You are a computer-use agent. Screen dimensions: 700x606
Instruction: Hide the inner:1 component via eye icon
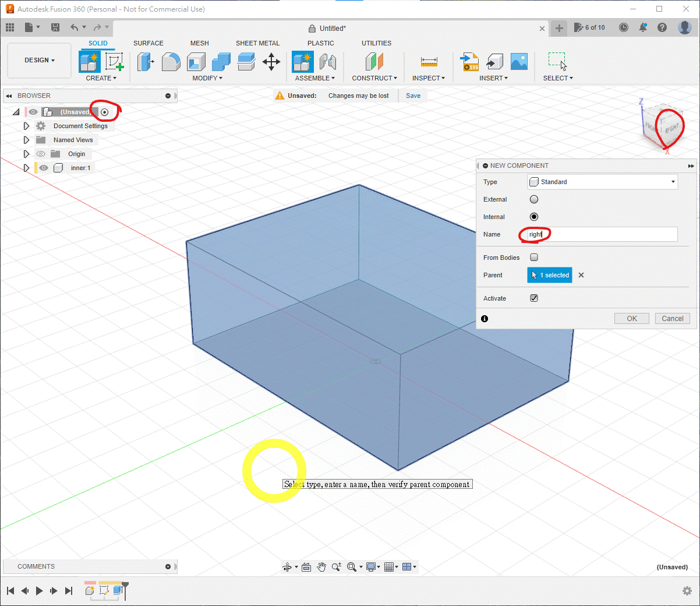click(44, 168)
